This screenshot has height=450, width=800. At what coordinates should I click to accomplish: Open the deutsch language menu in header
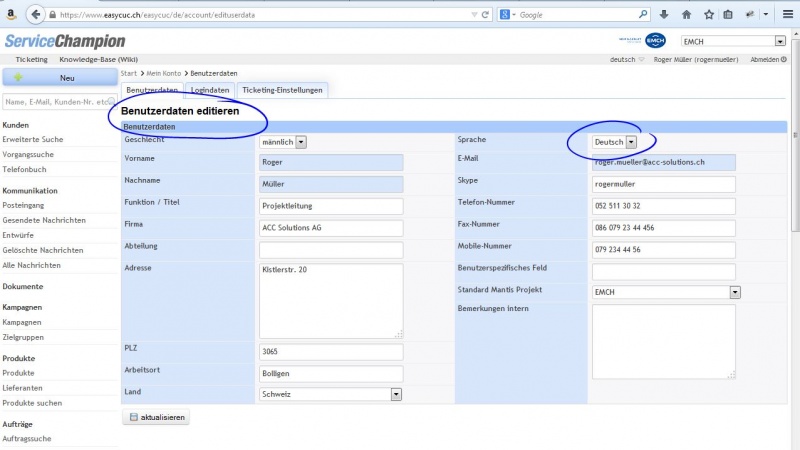627,59
